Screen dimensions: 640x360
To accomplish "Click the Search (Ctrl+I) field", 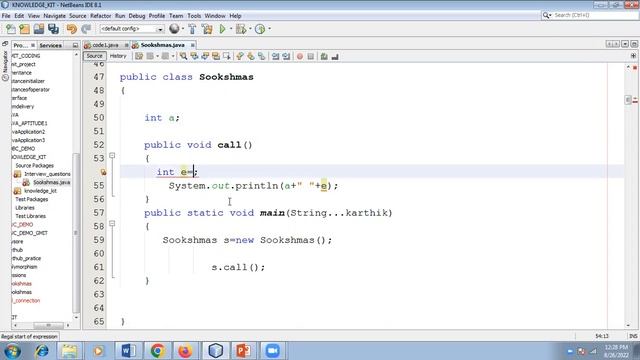I will point(589,15).
